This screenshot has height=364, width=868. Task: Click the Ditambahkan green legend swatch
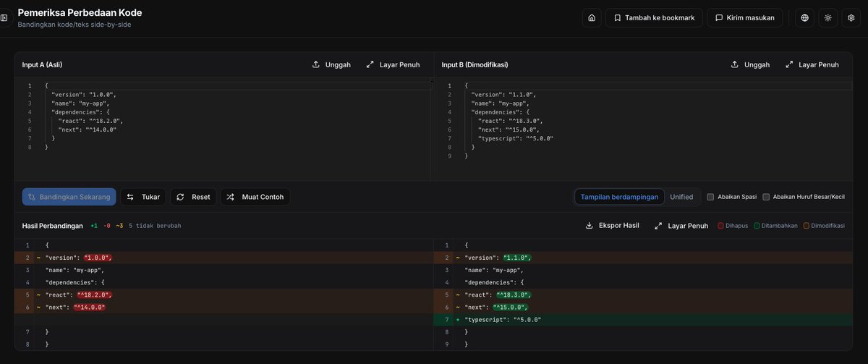click(x=757, y=226)
